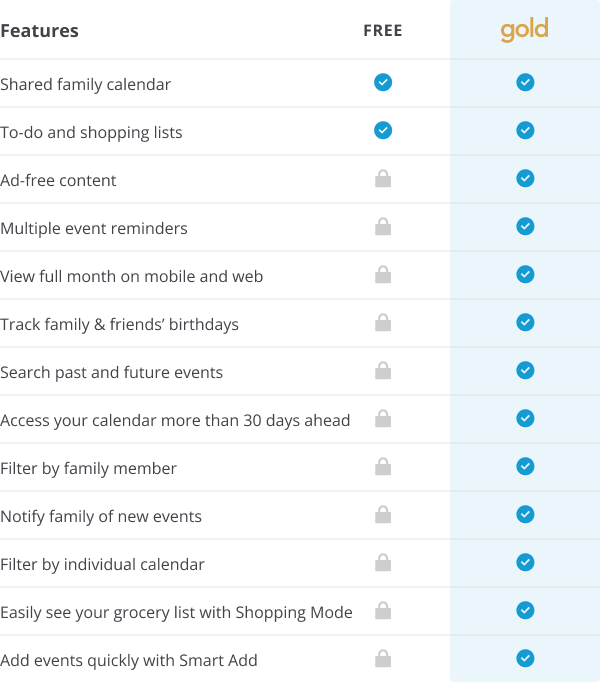Click 'Access your calendar more than 30 days ahead'

[175, 421]
